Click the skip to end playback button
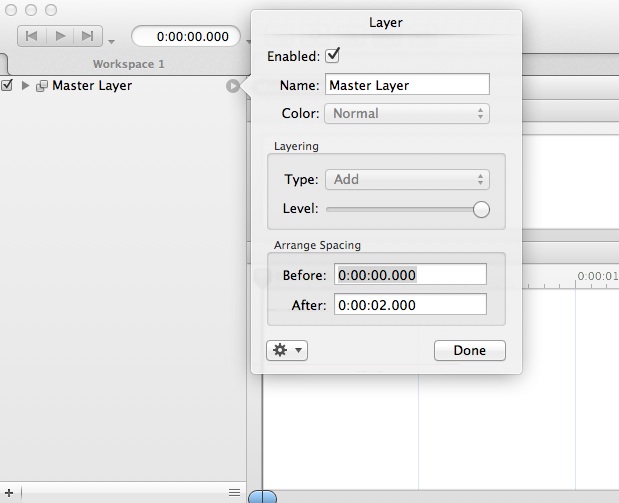Screen dimensions: 619x503 pyautogui.click(x=88, y=36)
